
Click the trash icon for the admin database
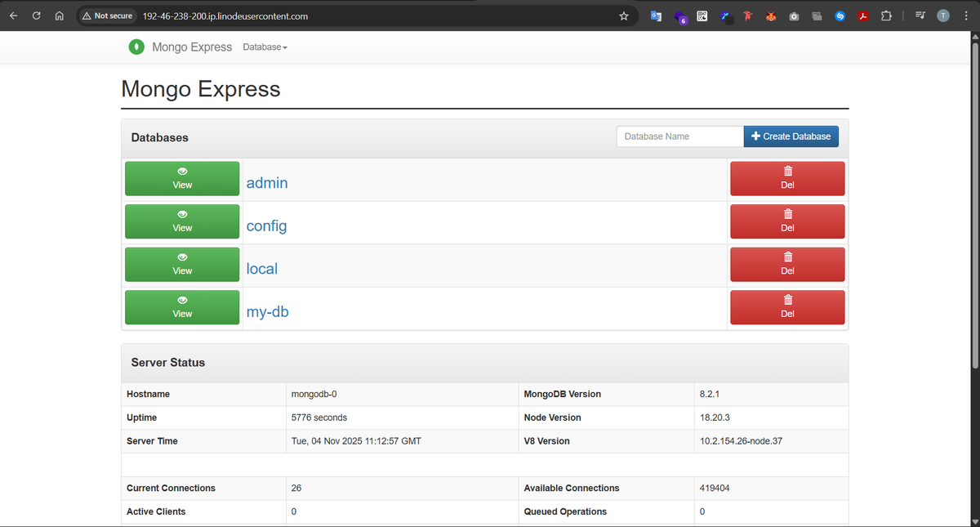pyautogui.click(x=787, y=172)
